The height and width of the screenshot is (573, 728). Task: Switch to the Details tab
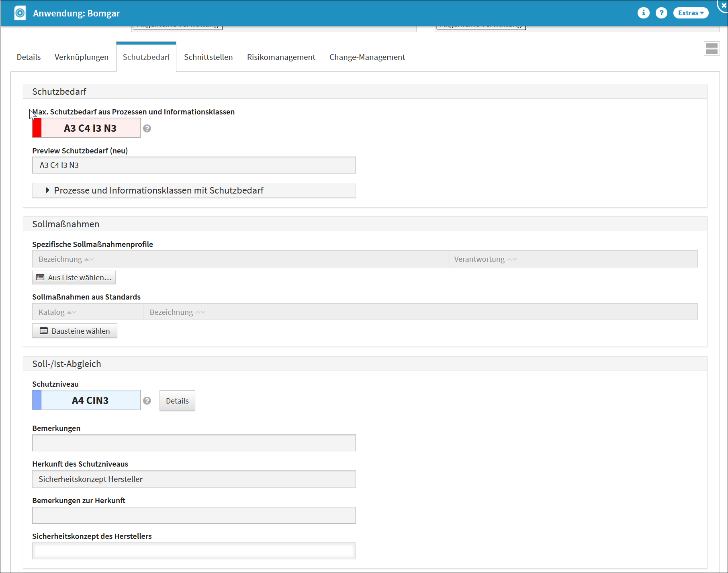click(x=29, y=57)
